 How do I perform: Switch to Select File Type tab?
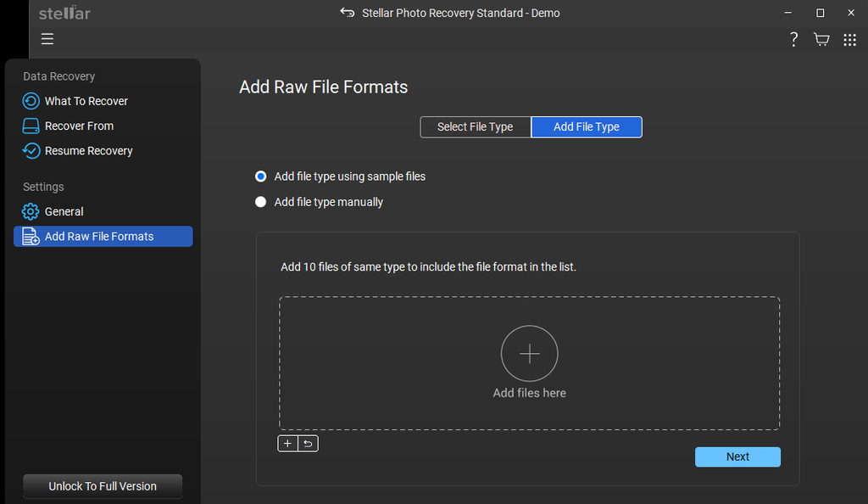coord(475,126)
